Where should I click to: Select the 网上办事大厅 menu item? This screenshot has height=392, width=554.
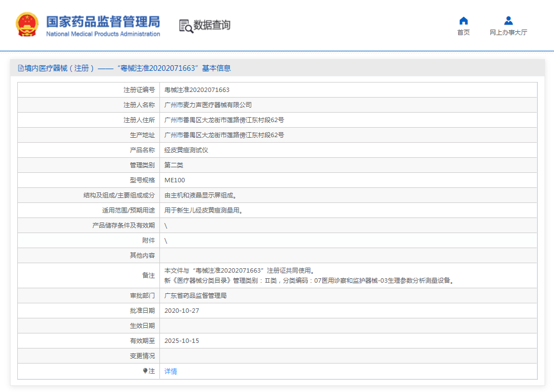(x=508, y=32)
